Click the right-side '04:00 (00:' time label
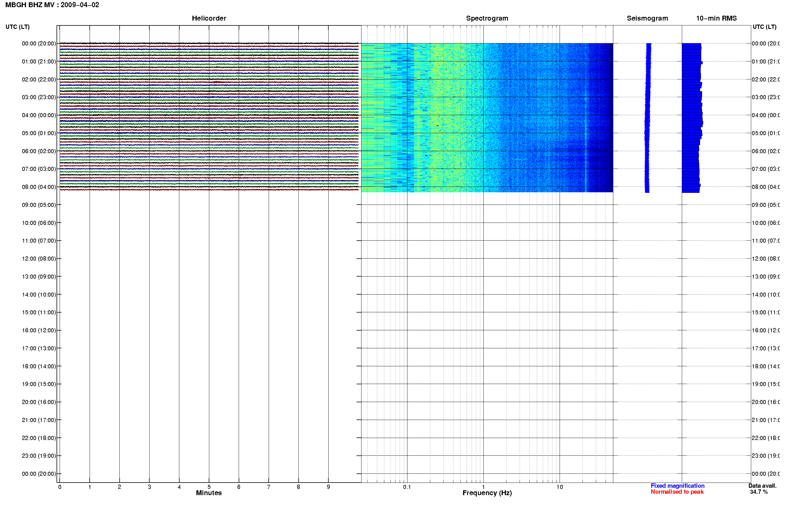 [766, 115]
